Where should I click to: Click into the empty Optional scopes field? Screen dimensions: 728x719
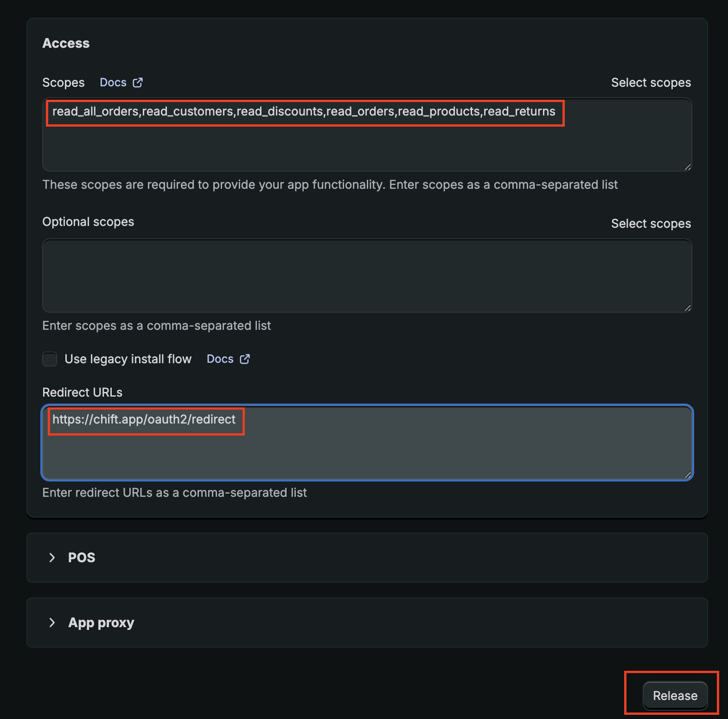(366, 276)
